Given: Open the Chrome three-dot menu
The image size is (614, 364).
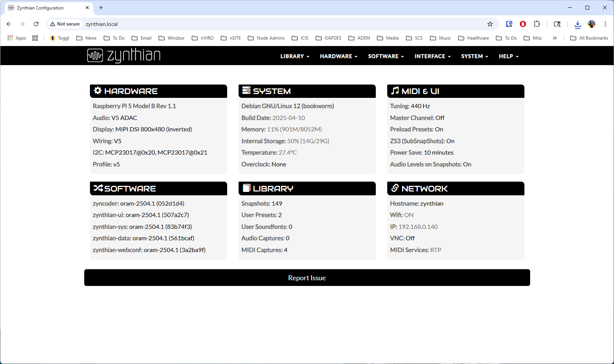Looking at the screenshot, I should 605,24.
